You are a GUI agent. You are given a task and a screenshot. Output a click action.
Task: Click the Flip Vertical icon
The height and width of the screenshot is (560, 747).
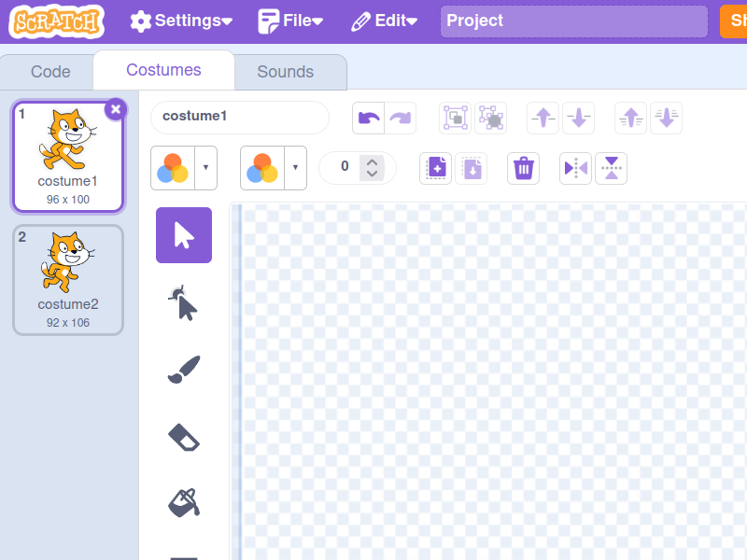tap(612, 168)
